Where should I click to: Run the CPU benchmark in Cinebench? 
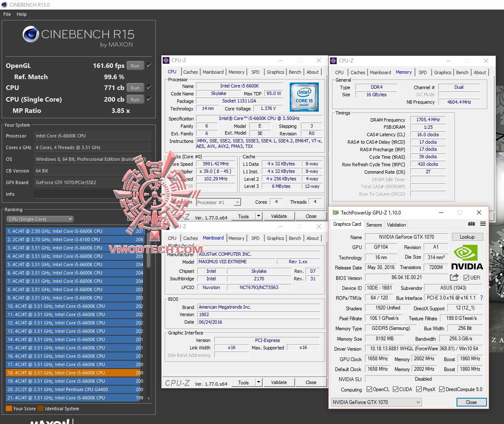(135, 87)
